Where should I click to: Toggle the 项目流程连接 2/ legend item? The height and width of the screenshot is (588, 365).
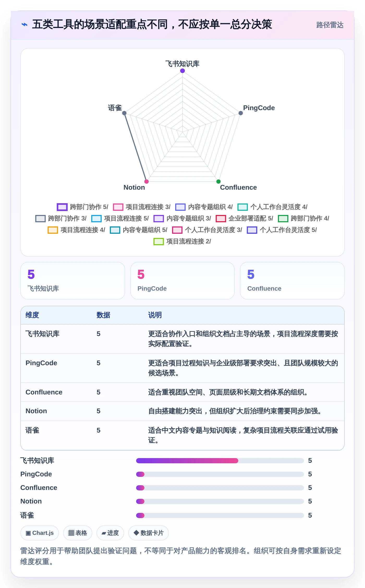coord(182,241)
